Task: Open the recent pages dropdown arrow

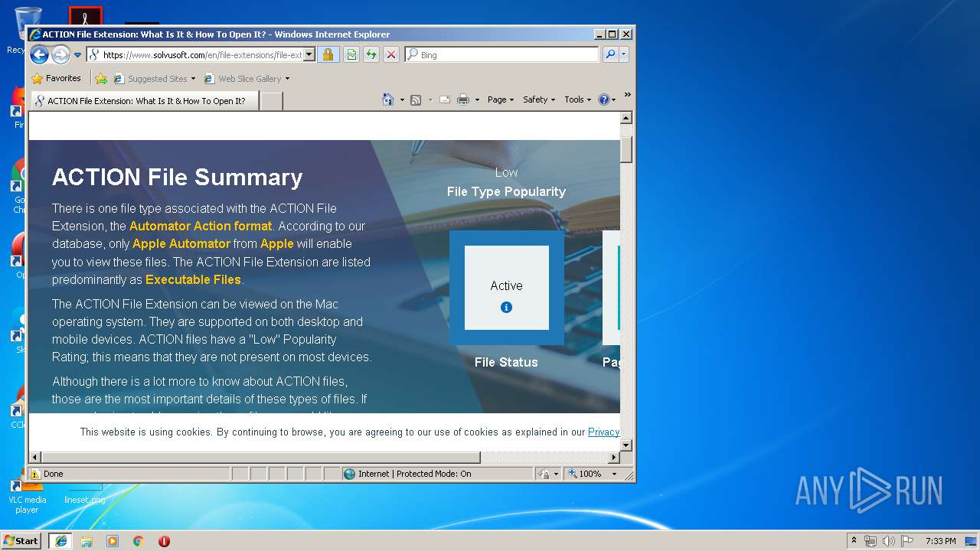Action: 77,55
